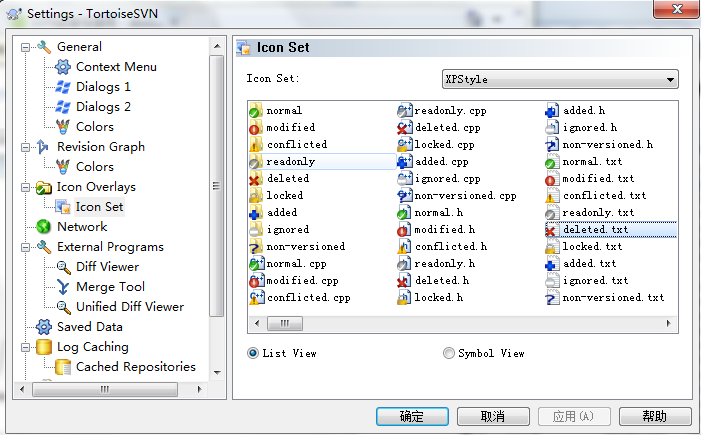Viewport: 701px width, 435px height.
Task: Select the Symbol View radio button
Action: (448, 353)
